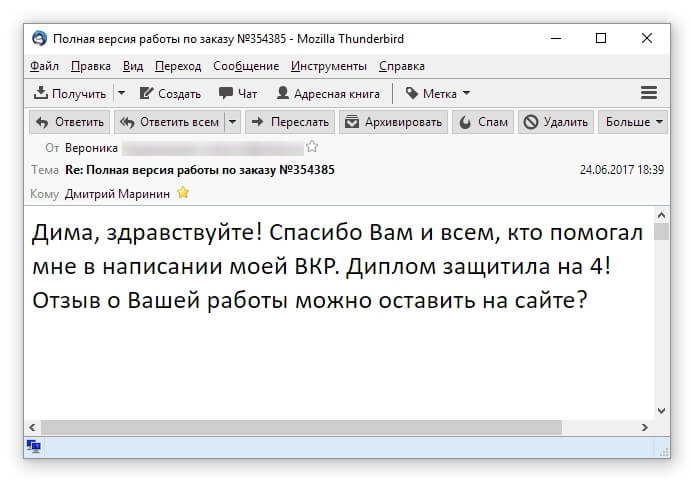Open the Метка tag dropdown
692x480 pixels.
click(x=437, y=94)
